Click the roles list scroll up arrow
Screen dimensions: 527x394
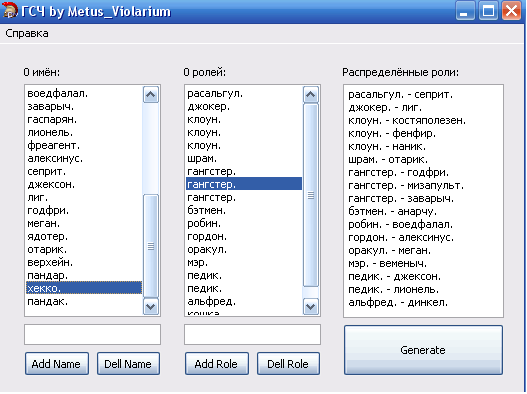tap(311, 95)
